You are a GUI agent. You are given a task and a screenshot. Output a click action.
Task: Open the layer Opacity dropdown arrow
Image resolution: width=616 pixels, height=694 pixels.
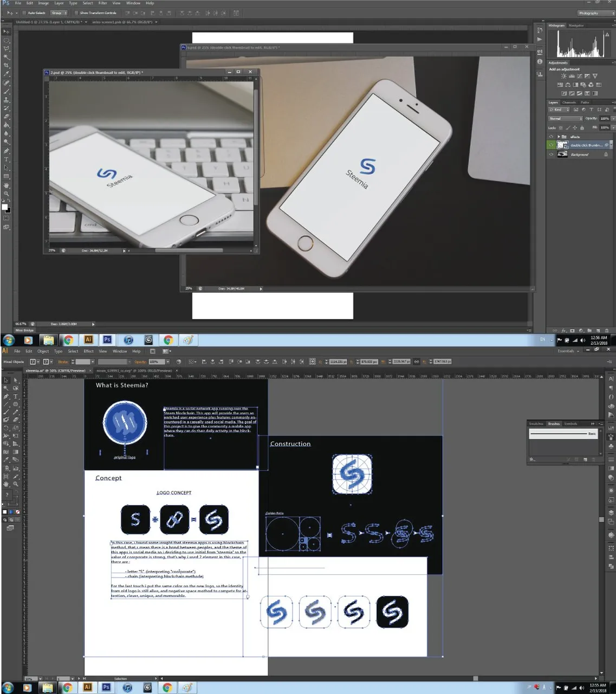[x=613, y=119]
